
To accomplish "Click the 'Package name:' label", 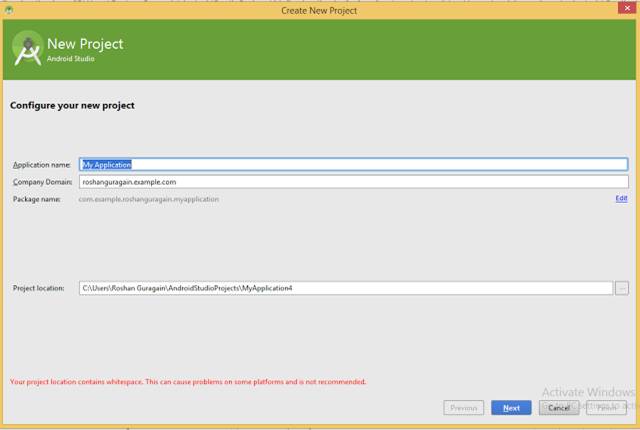I will [x=37, y=199].
